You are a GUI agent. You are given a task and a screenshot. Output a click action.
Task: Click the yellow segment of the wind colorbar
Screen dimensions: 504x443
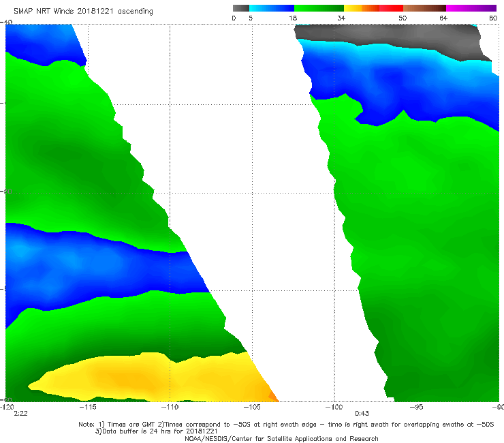(353, 8)
